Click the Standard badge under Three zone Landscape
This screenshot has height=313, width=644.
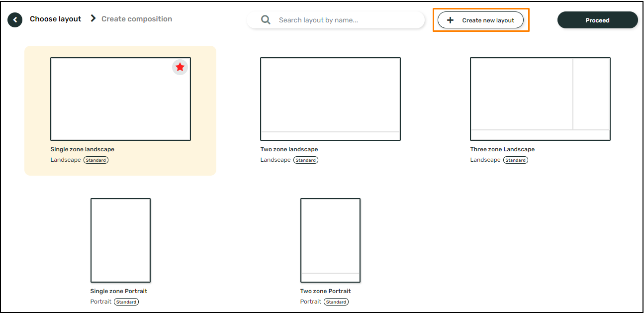coord(516,160)
